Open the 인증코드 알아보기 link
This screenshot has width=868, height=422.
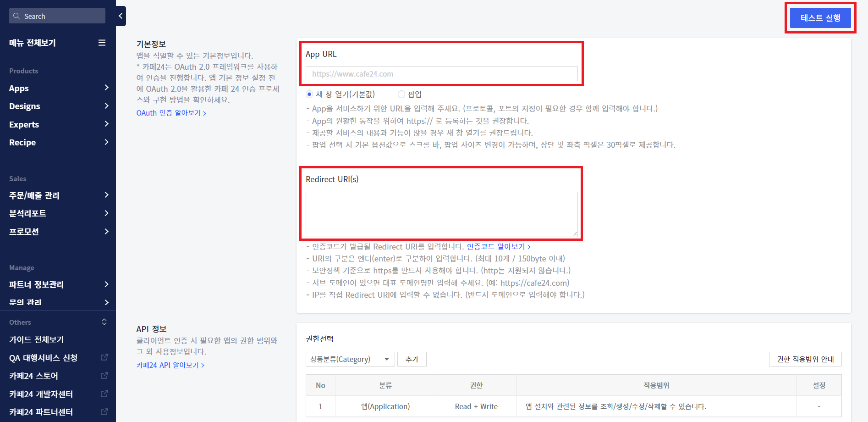pos(499,247)
